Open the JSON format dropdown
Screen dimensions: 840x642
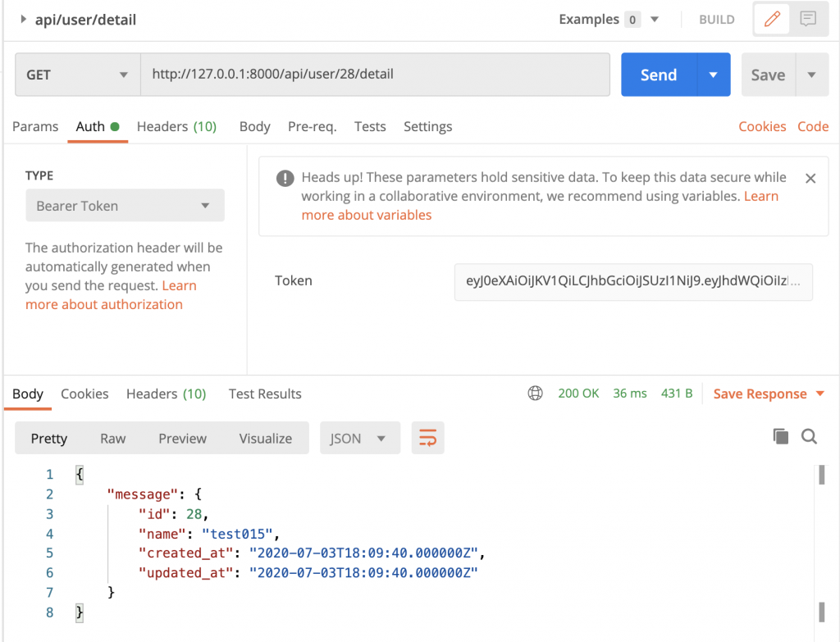click(359, 439)
